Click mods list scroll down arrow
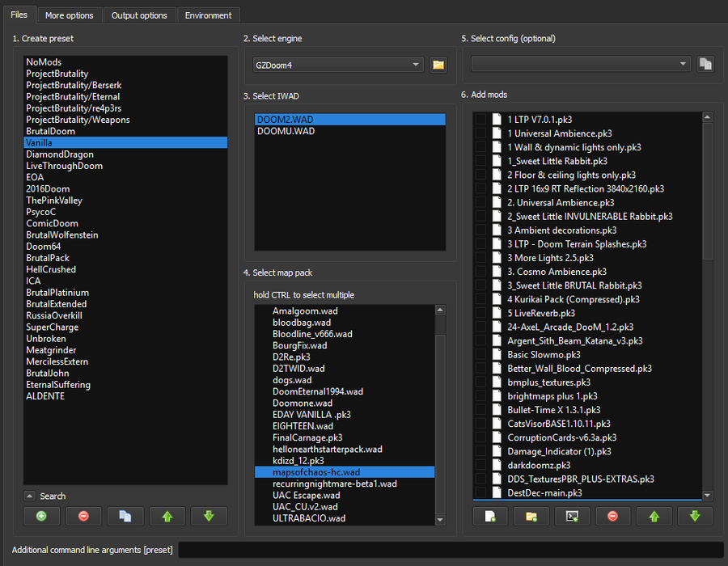The height and width of the screenshot is (566, 728). [707, 495]
